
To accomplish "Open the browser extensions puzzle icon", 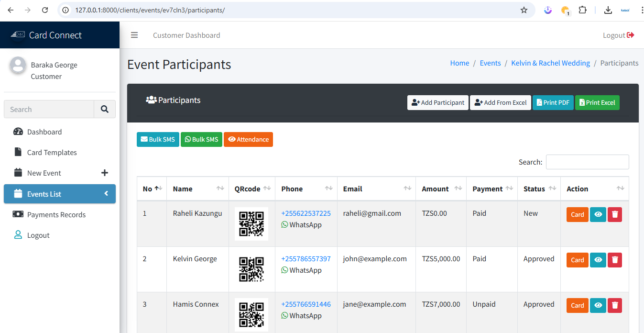I will click(x=582, y=10).
